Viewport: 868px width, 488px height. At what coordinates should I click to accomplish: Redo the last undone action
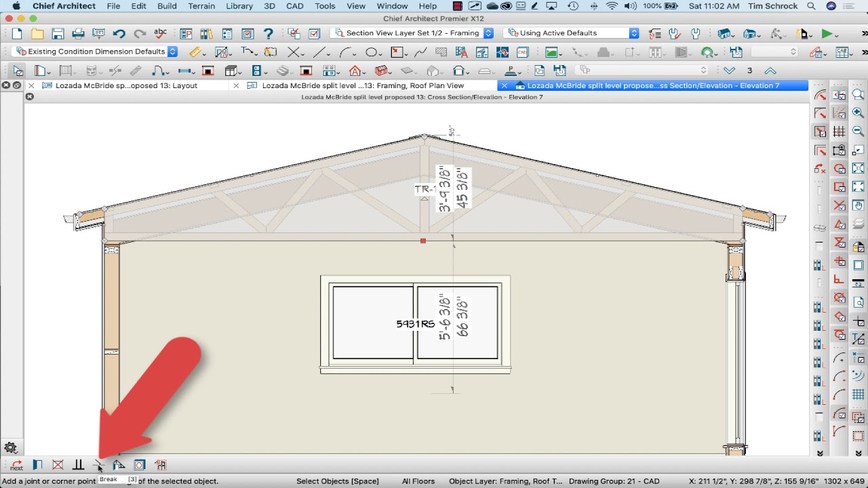click(140, 34)
